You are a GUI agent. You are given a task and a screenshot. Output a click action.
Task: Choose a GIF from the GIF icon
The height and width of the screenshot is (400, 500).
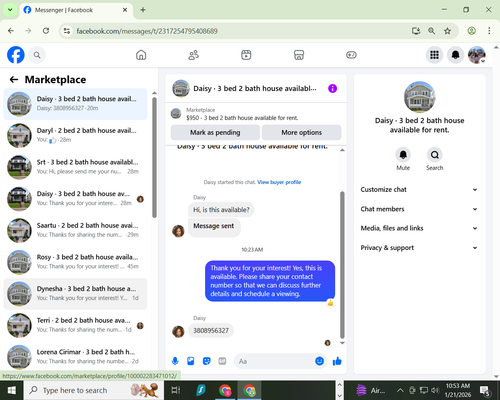pyautogui.click(x=222, y=361)
